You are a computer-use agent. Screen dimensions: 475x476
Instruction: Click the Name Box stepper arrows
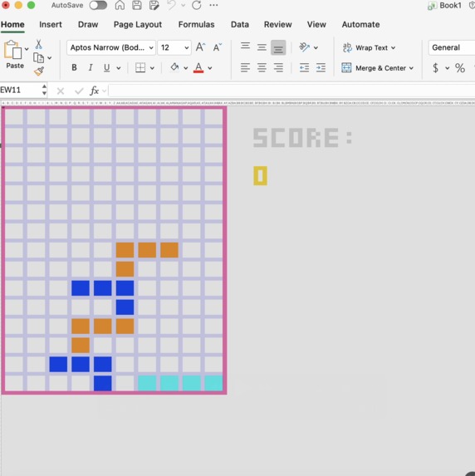coord(44,90)
